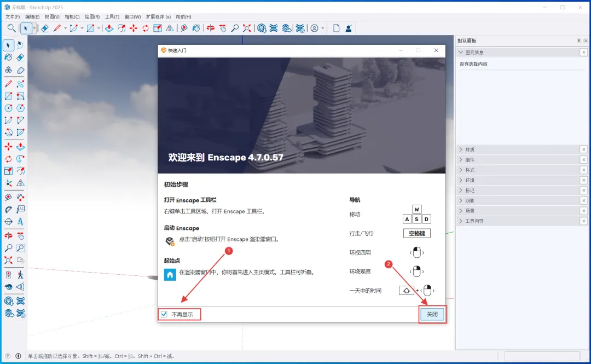This screenshot has width=591, height=364.
Task: Click the new document page icon in top toolbar
Action: pyautogui.click(x=336, y=28)
